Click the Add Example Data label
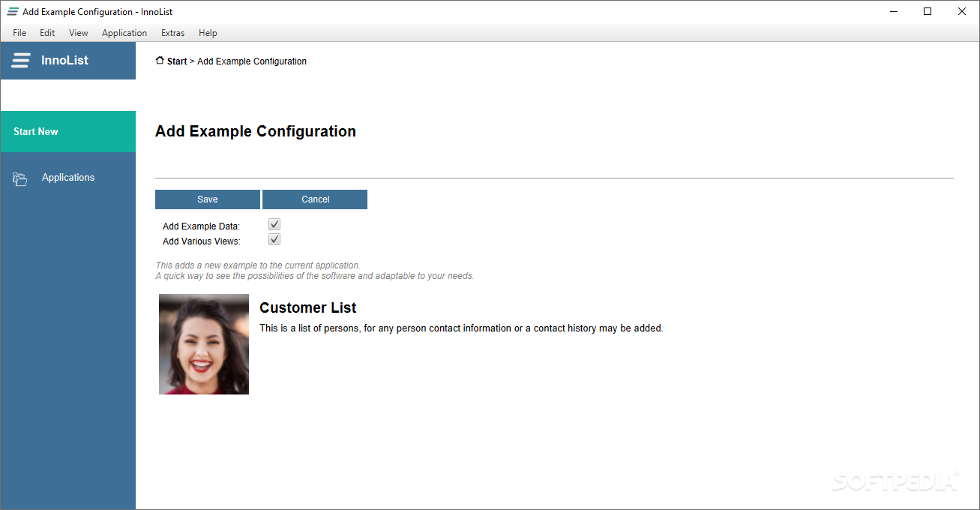Viewport: 980px width, 510px height. coord(201,226)
